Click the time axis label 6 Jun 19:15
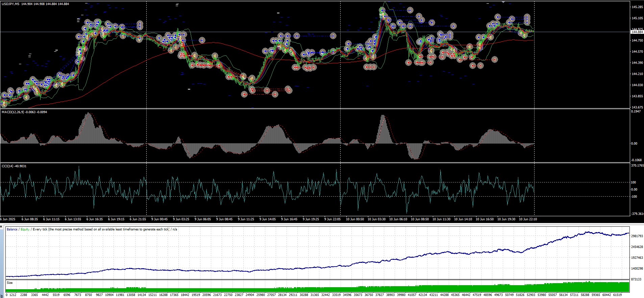The height and width of the screenshot is (298, 644). [116, 219]
